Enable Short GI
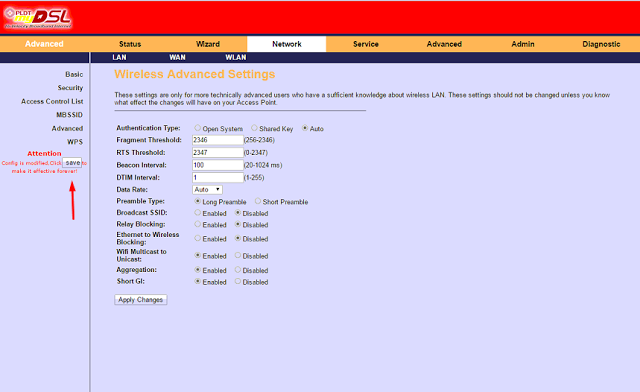Screen dimensions: 640x392 [x=198, y=281]
